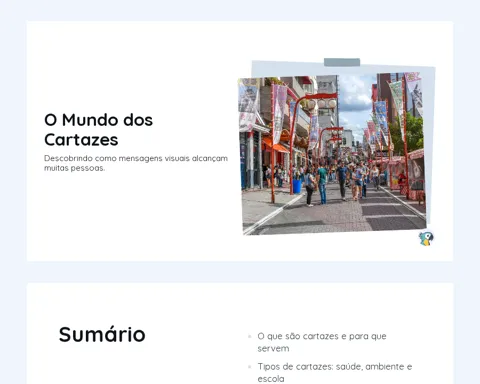Screen dimensions: 480x384
Task: Click the orange awning in the street photo
Action: tap(275, 145)
